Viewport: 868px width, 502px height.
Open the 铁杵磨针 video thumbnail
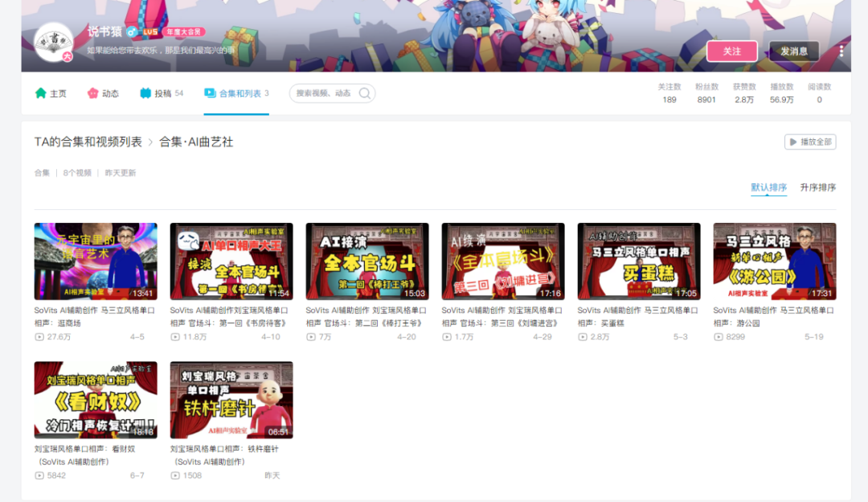pos(231,400)
